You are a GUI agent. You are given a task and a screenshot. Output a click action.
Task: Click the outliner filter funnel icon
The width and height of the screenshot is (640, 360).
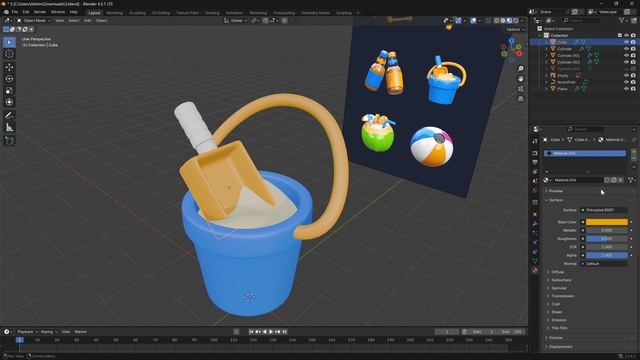(622, 20)
